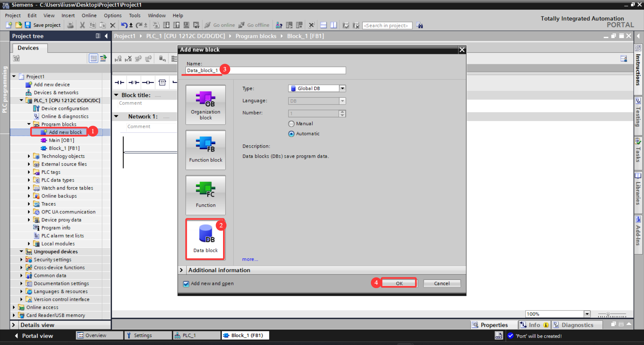Expand the Technology objects node
This screenshot has width=644, height=345.
click(x=29, y=156)
